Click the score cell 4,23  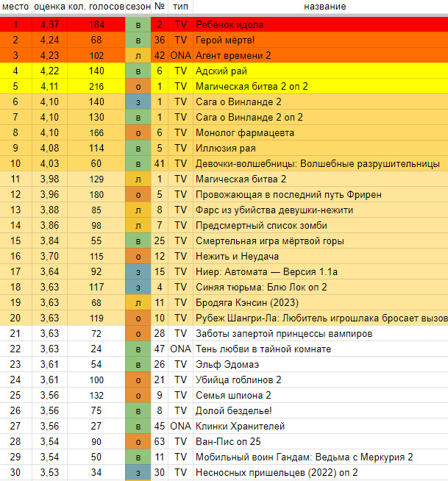(49, 55)
